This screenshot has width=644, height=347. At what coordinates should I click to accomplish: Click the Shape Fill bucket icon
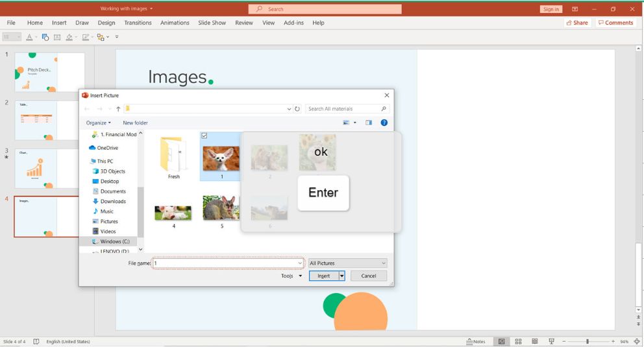pos(69,38)
